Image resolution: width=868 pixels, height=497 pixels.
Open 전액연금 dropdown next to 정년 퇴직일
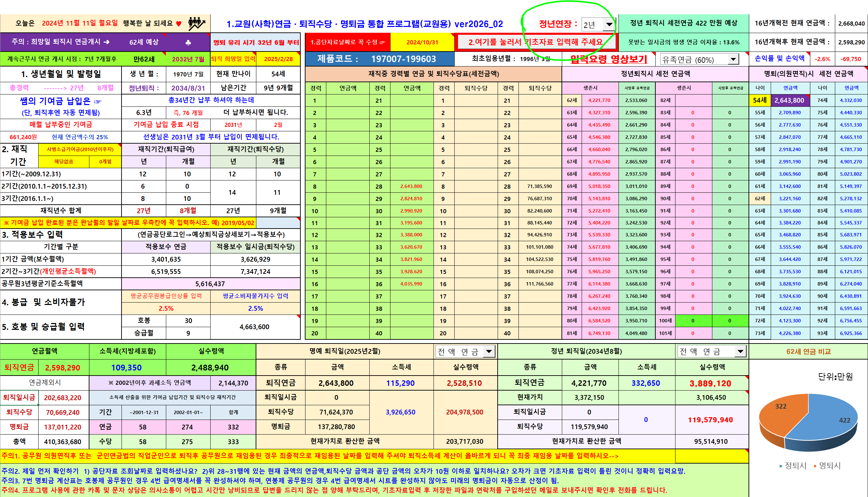pyautogui.click(x=740, y=351)
